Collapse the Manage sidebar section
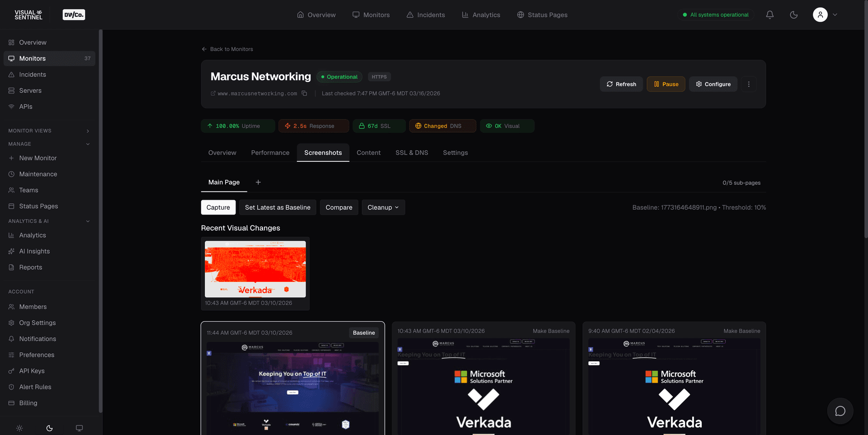 [x=87, y=144]
